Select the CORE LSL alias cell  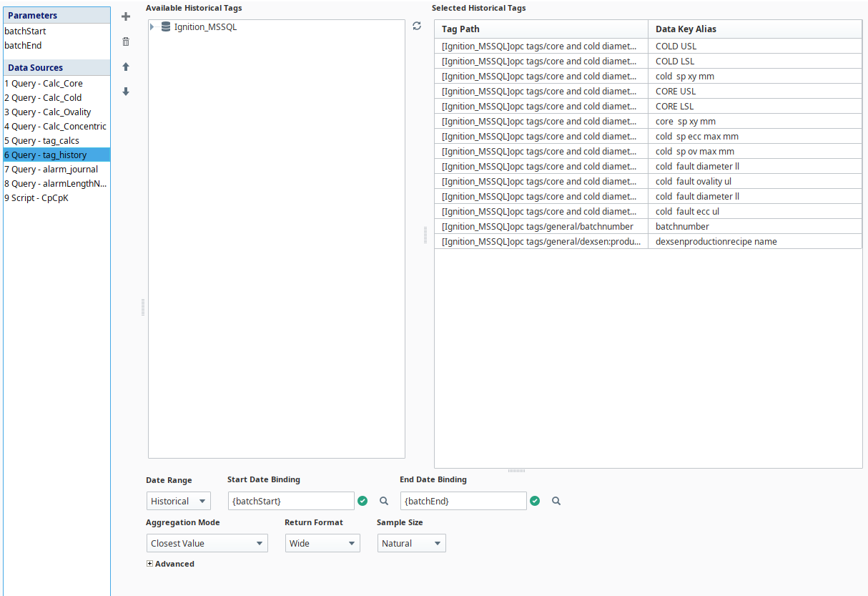coord(755,106)
